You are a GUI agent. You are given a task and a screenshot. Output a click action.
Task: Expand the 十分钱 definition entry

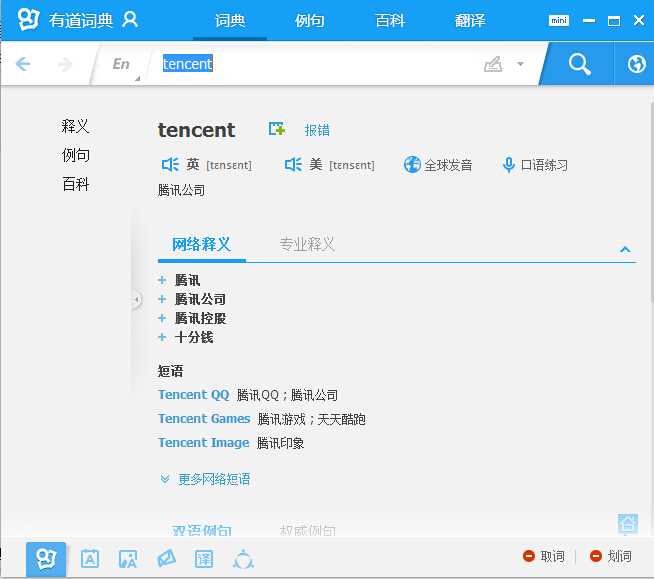pyautogui.click(x=162, y=337)
